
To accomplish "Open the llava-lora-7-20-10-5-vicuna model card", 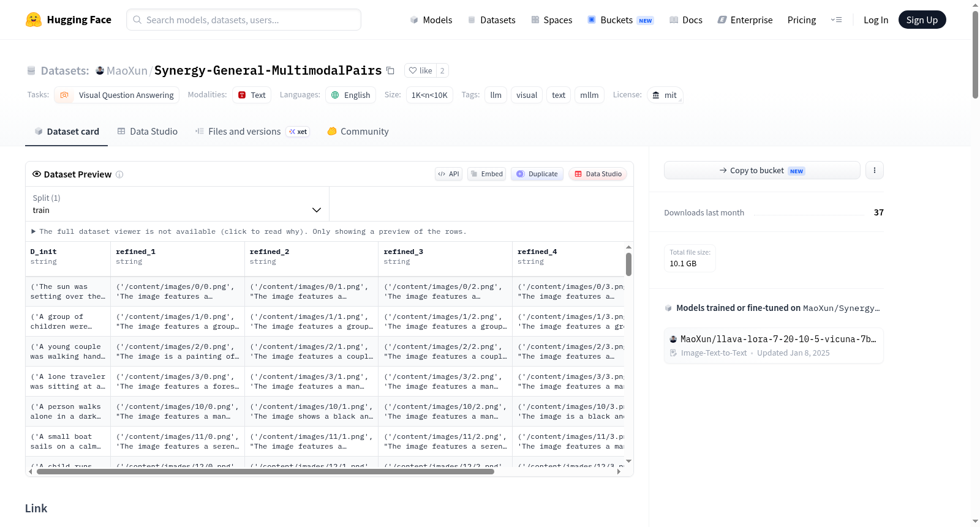I will click(x=774, y=346).
